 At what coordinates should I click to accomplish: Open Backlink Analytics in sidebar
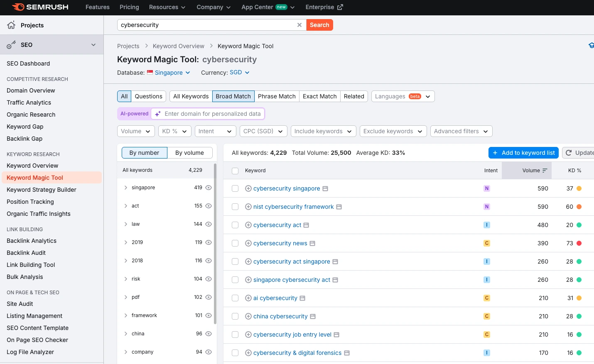(x=32, y=241)
